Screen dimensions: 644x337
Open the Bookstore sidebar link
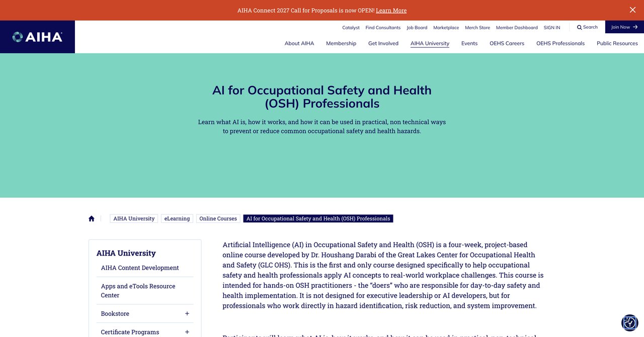[x=115, y=313]
